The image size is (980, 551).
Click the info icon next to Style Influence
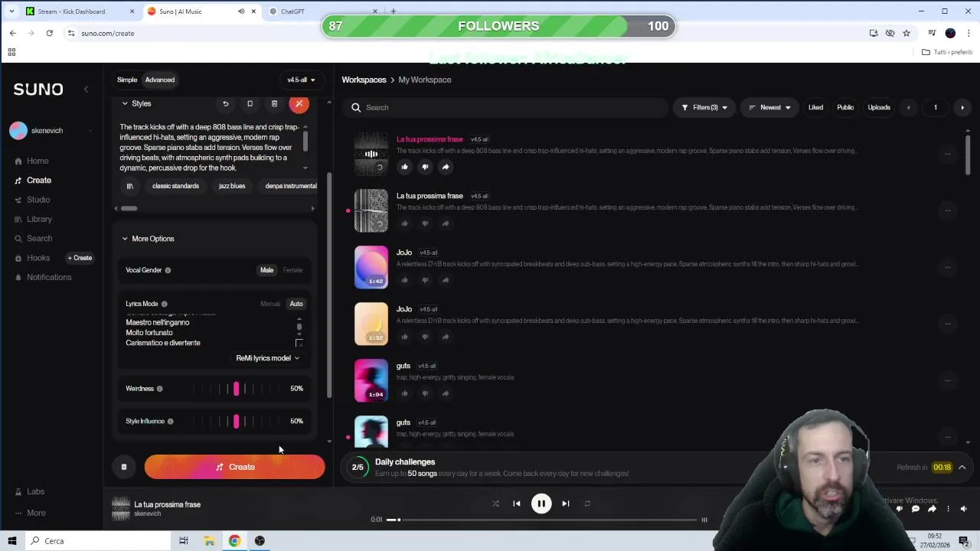pos(170,421)
